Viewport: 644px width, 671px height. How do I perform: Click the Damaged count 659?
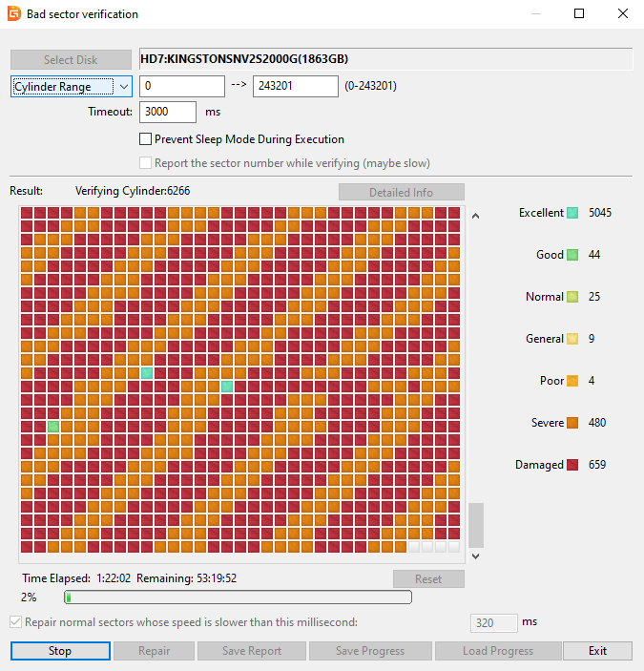click(597, 464)
